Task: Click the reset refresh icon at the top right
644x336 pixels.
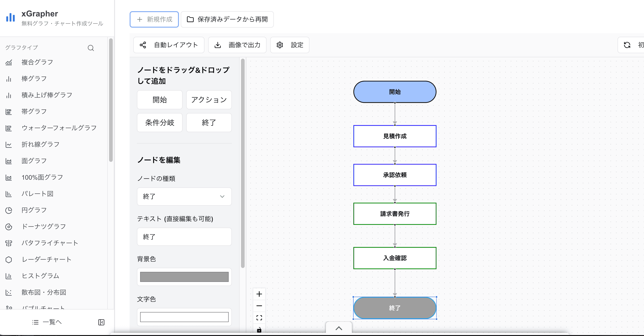Action: click(x=627, y=45)
